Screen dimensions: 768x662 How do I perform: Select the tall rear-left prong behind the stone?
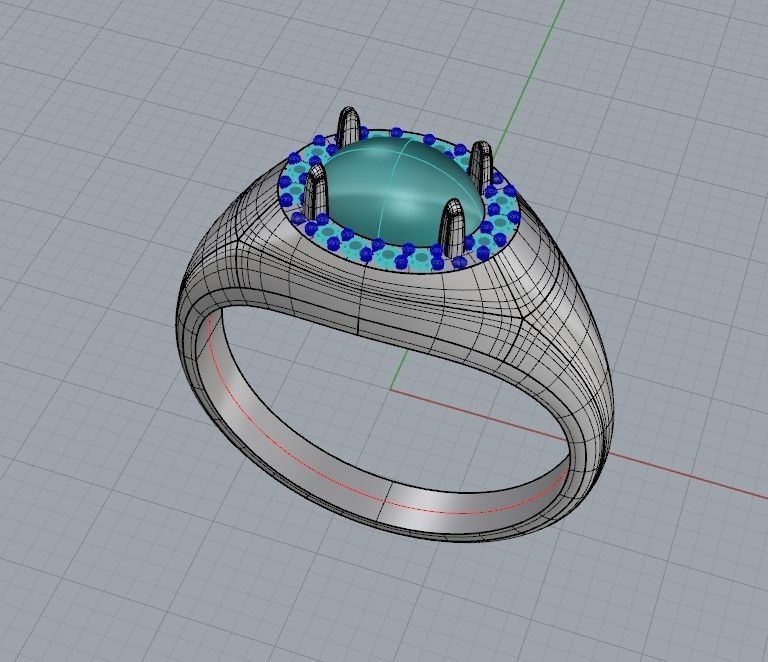(x=347, y=127)
